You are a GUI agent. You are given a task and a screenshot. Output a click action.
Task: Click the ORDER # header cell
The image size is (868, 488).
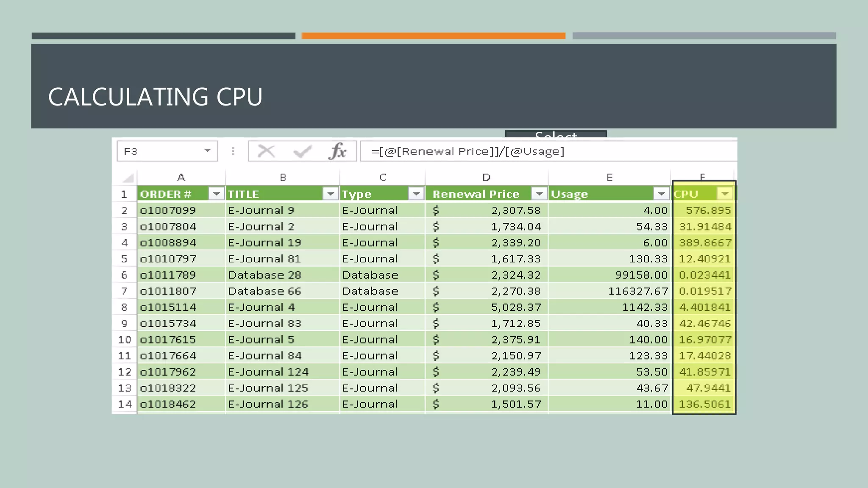click(181, 194)
